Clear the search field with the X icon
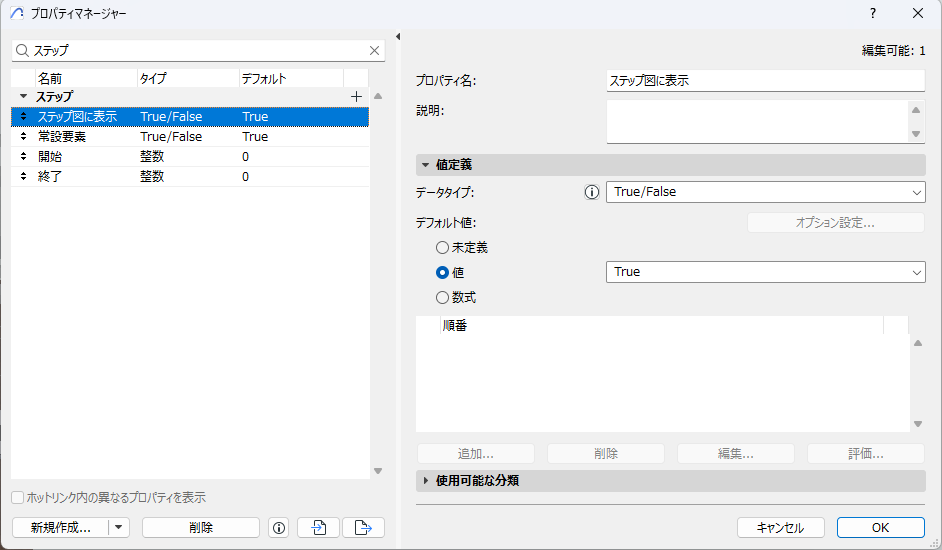Image resolution: width=942 pixels, height=550 pixels. pyautogui.click(x=375, y=50)
